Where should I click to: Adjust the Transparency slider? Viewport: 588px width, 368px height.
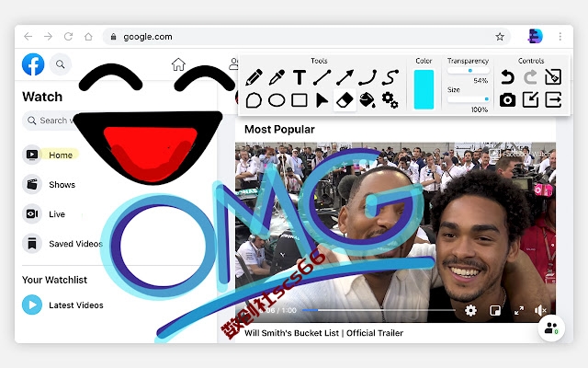(x=469, y=71)
